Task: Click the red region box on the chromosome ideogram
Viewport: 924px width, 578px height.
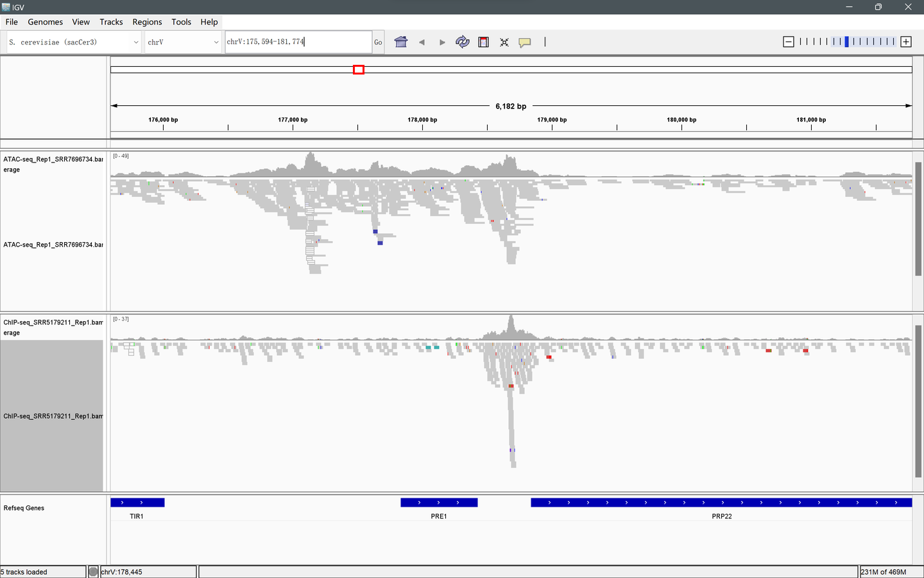Action: coord(359,69)
